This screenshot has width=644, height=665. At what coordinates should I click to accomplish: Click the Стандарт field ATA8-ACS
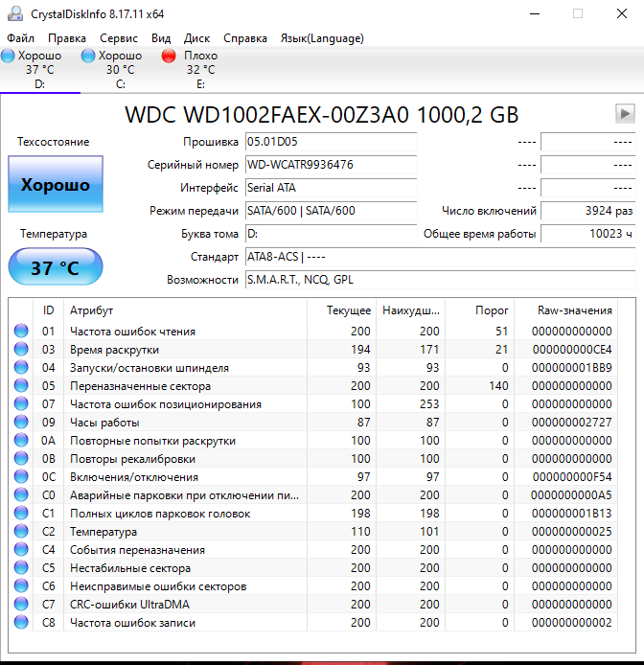coord(441,257)
